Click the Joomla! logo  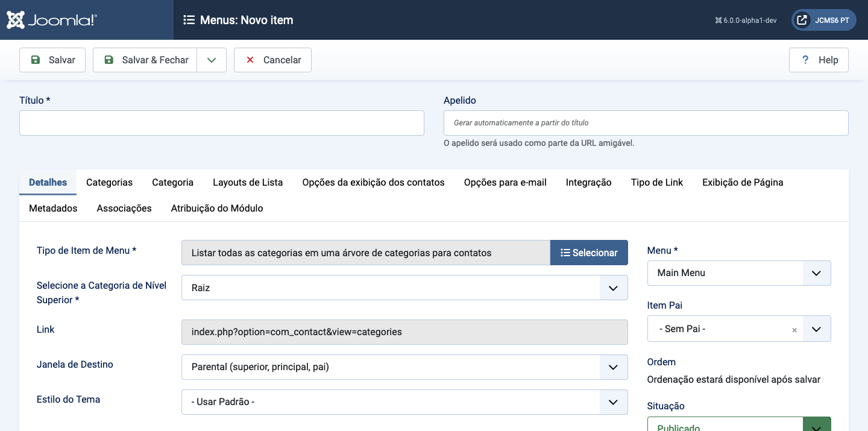tap(51, 20)
